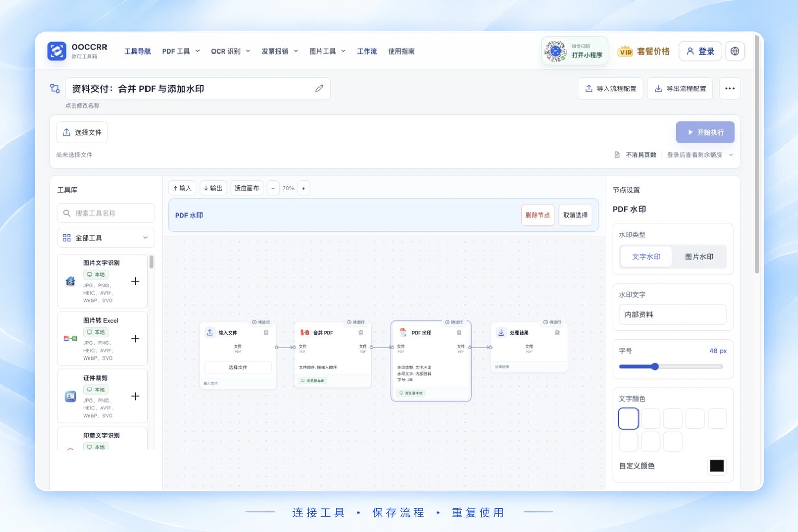The width and height of the screenshot is (798, 532).
Task: Click the 导入流程配置 button
Action: [x=610, y=89]
